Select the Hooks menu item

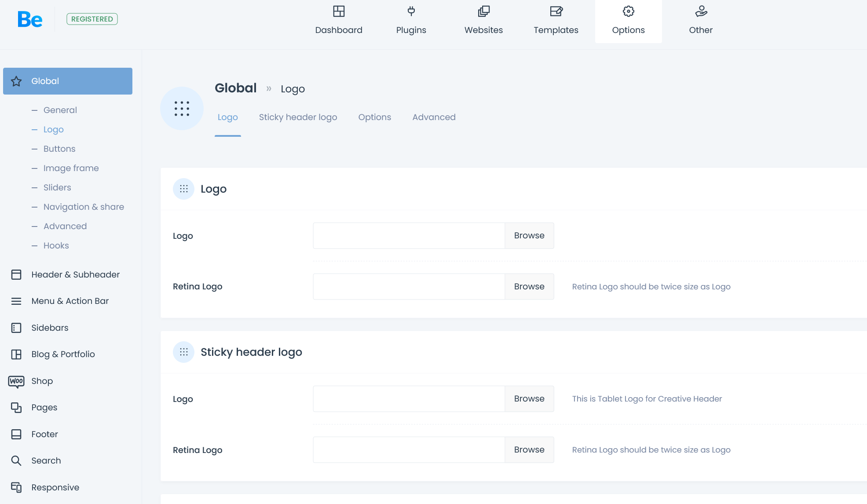pyautogui.click(x=56, y=245)
